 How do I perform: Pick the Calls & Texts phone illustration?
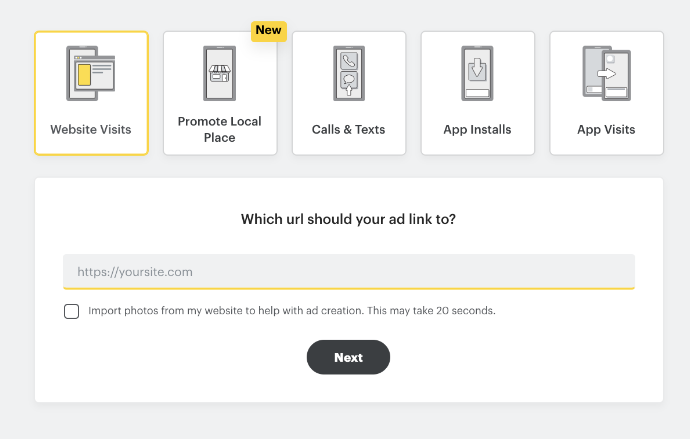[x=349, y=73]
